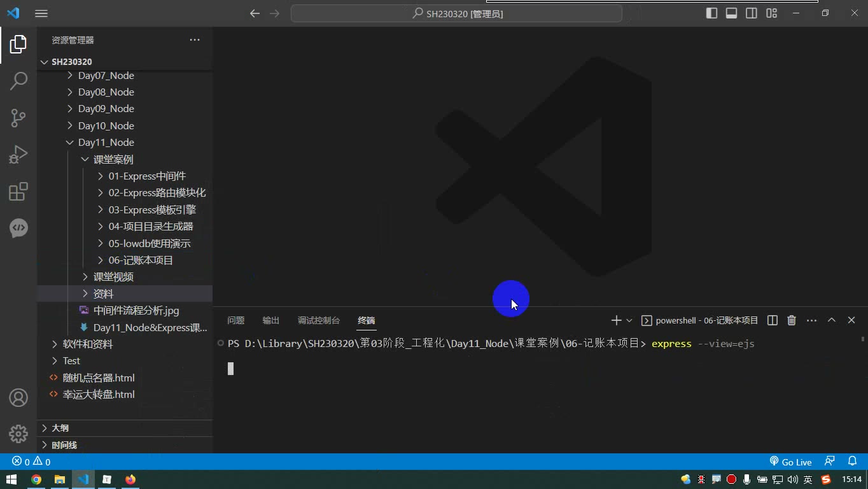Open the Source Control view
Viewport: 868px width, 489px height.
pos(18,118)
